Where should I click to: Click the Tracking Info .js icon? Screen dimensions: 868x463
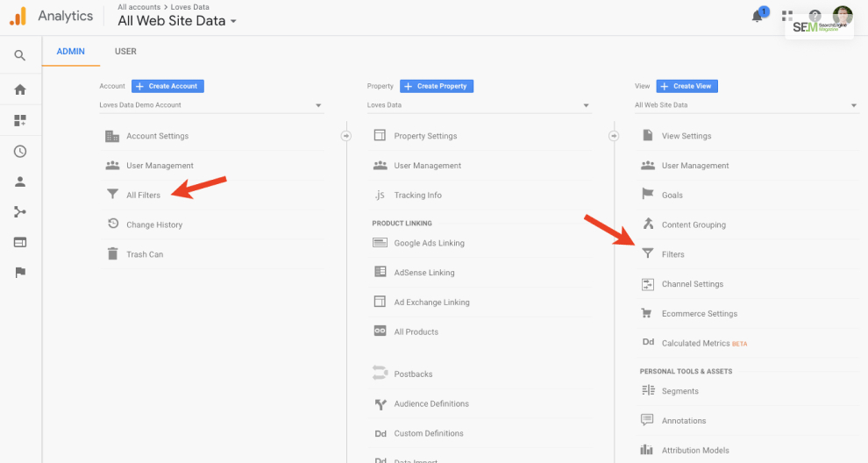379,195
